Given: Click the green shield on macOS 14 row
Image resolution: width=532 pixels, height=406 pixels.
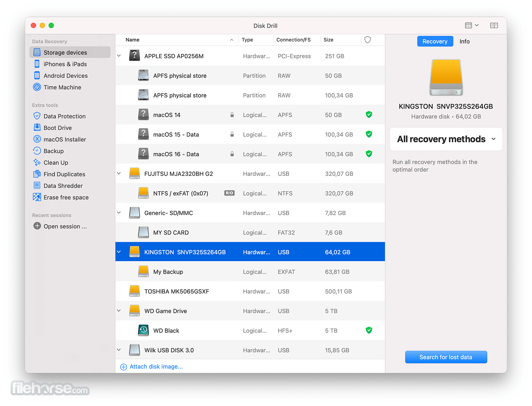Looking at the screenshot, I should tap(369, 115).
